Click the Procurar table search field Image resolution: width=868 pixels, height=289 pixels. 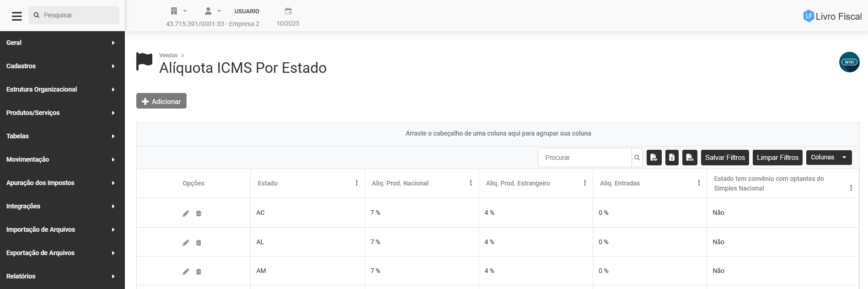click(585, 158)
